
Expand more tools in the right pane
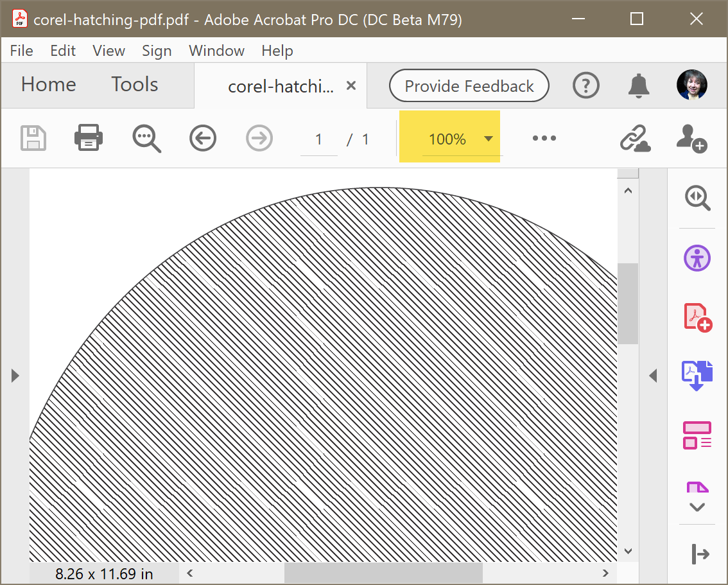point(697,507)
